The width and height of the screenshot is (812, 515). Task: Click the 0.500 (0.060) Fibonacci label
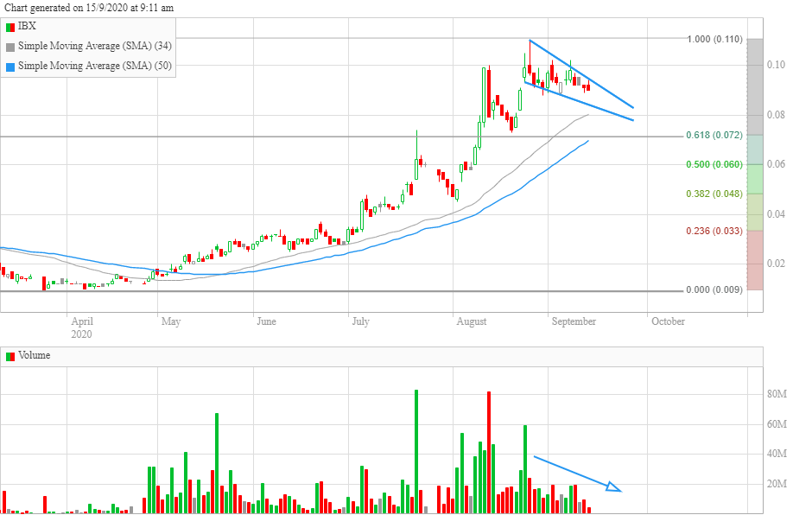714,165
